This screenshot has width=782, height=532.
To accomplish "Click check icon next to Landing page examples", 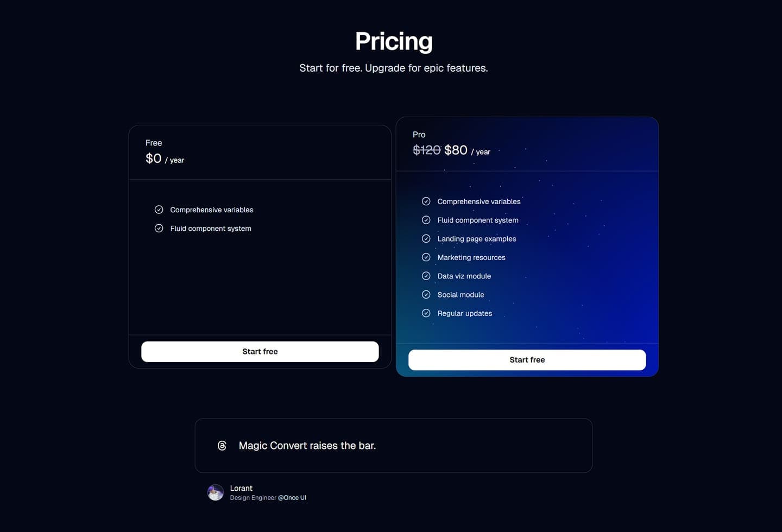I will (426, 239).
